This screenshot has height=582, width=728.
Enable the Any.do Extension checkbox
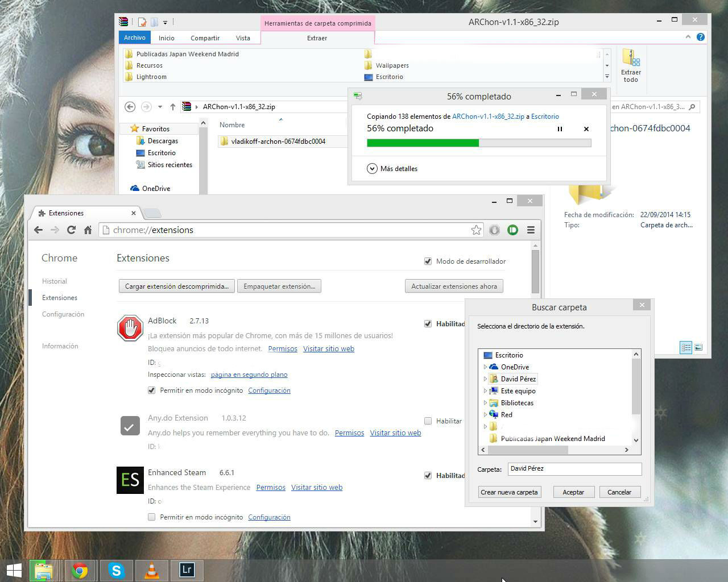point(428,421)
